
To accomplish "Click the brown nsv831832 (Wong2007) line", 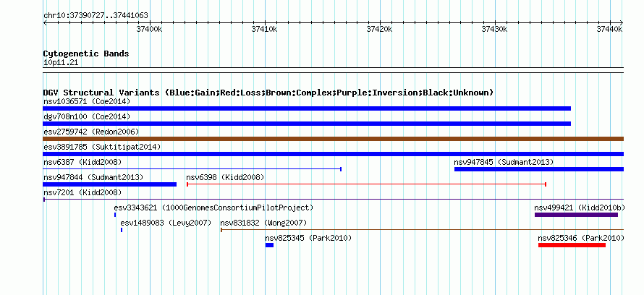I will pyautogui.click(x=422, y=230).
